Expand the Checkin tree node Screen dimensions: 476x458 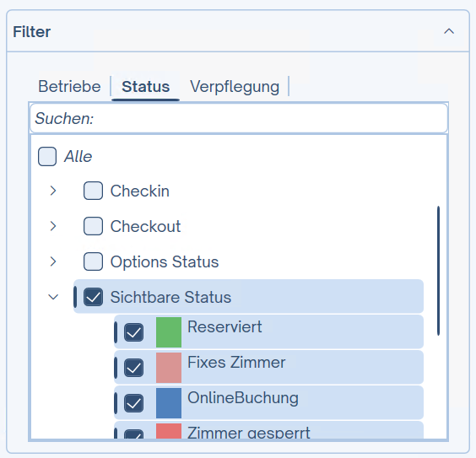pyautogui.click(x=53, y=191)
